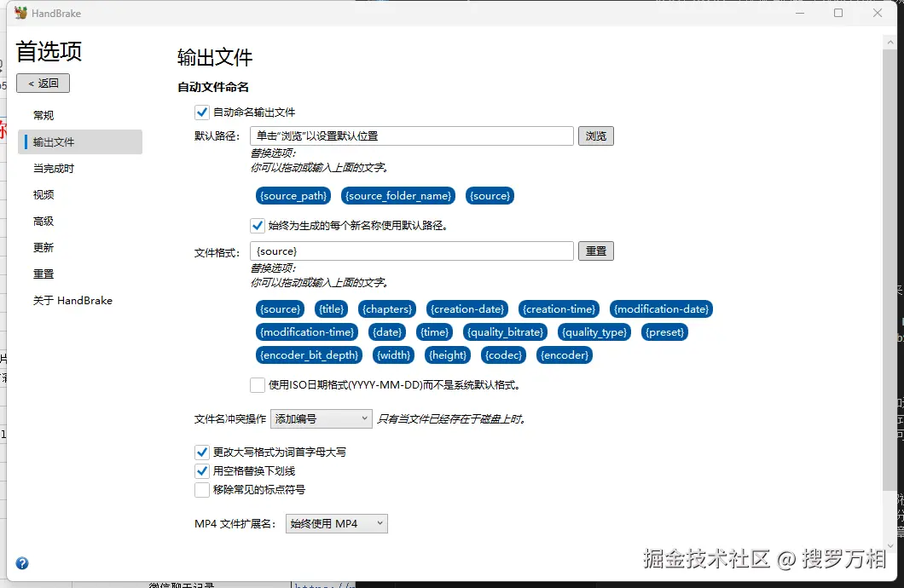The image size is (904, 588).
Task: Enable 移除常见的标点符号 checkbox
Action: (x=202, y=489)
